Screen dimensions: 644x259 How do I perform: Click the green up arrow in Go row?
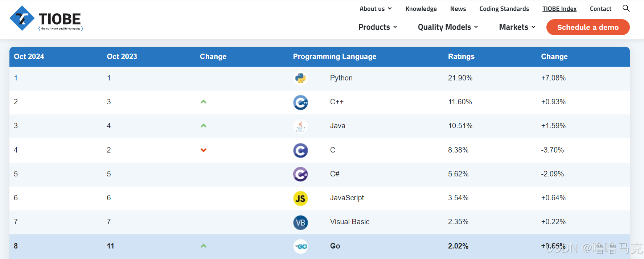[204, 246]
